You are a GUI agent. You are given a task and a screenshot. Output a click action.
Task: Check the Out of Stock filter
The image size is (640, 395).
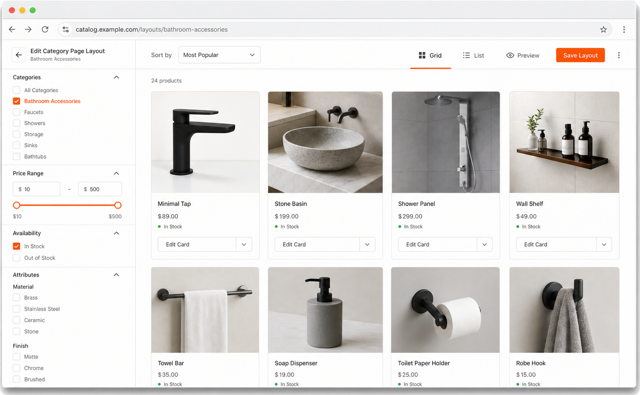pyautogui.click(x=16, y=258)
